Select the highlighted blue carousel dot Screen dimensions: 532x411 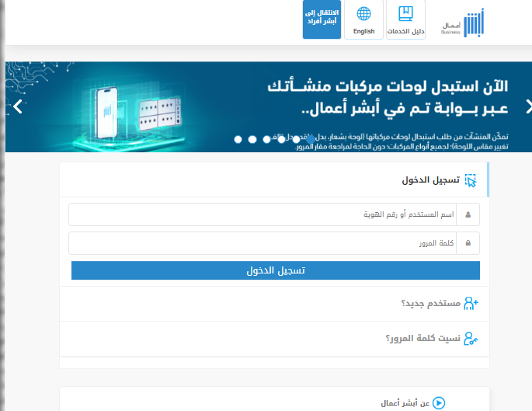point(310,139)
